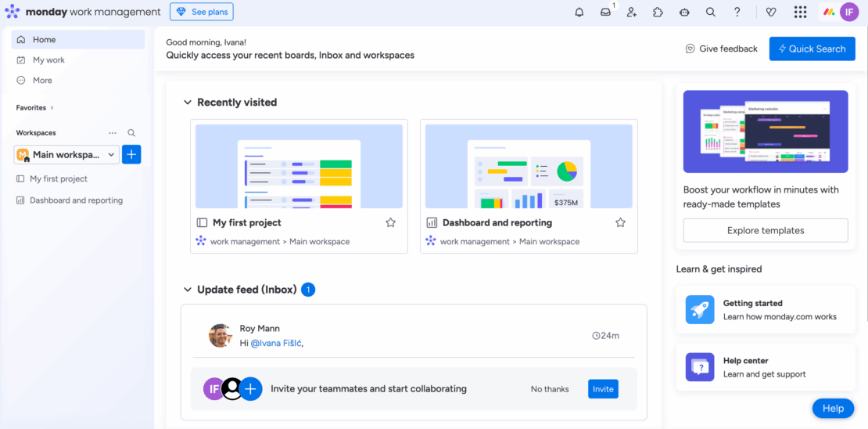Expand the Favorites section
Viewport: 868px width, 429px height.
click(34, 107)
